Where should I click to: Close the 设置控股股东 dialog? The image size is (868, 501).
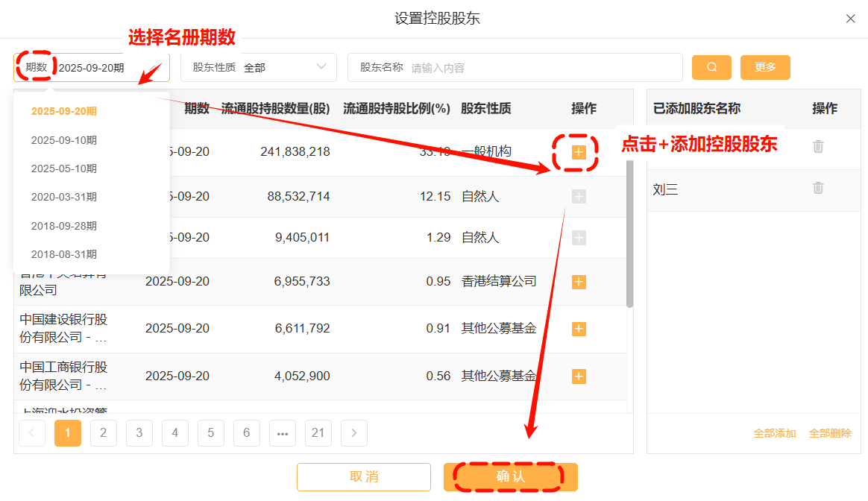(x=850, y=19)
